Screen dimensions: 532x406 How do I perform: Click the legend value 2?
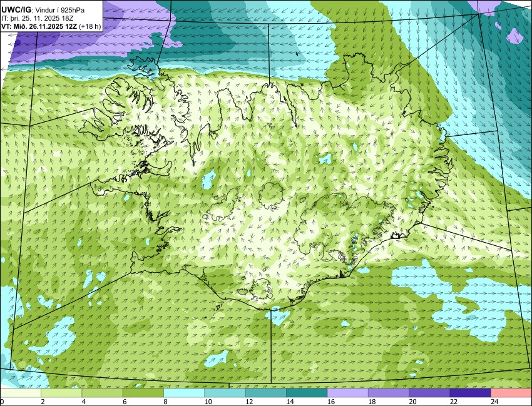coord(43,402)
